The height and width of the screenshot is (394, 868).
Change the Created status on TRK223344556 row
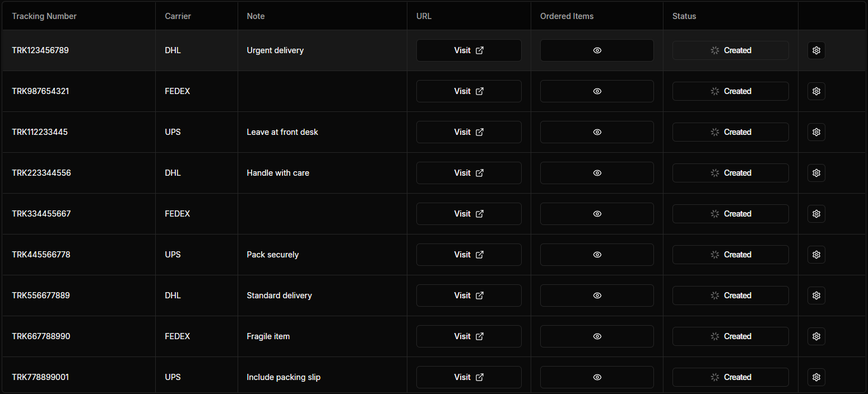tap(731, 173)
